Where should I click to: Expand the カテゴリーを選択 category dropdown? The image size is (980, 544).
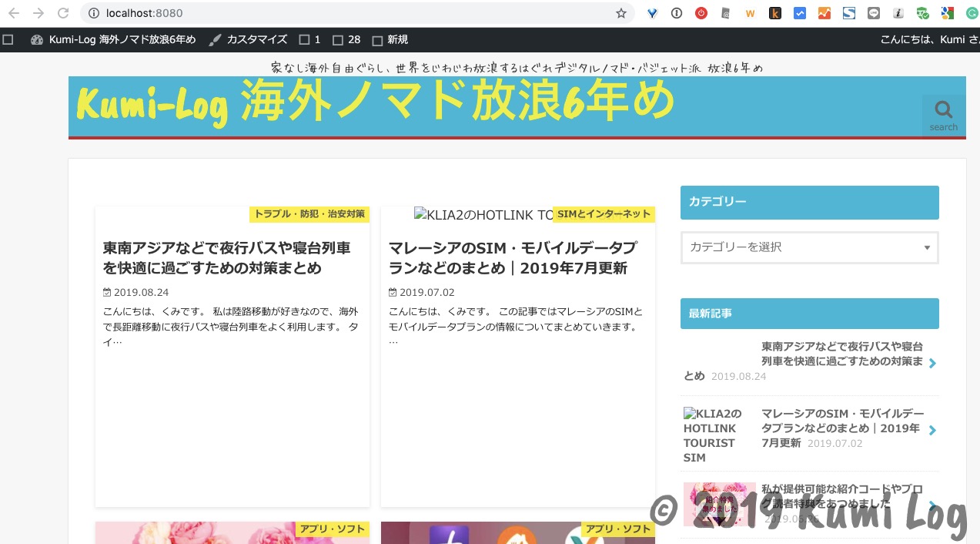[x=809, y=247]
